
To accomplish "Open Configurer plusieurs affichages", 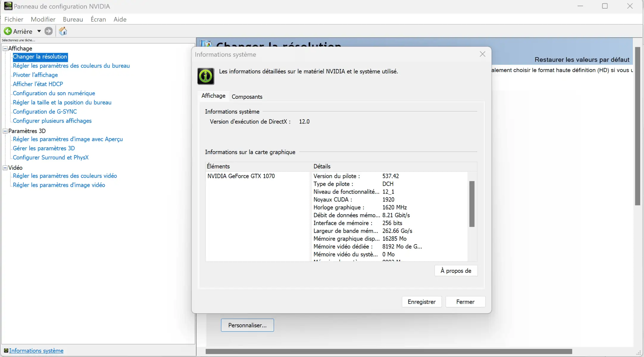I will click(x=52, y=121).
